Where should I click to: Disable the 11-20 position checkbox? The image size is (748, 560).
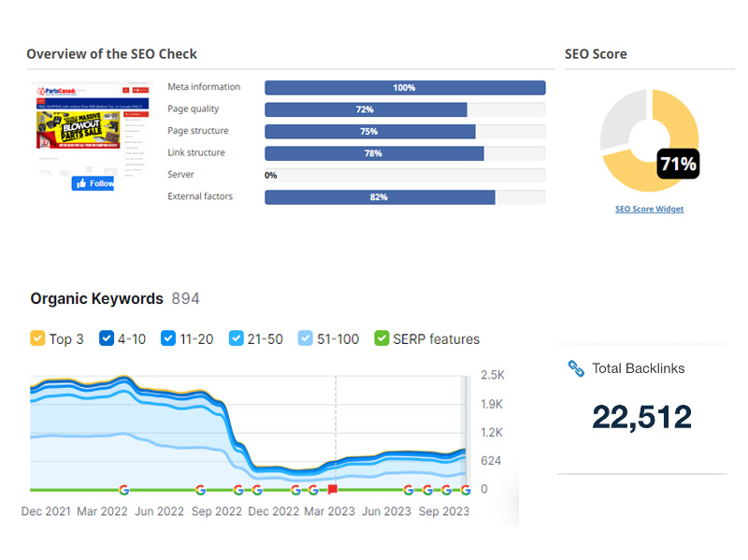coord(168,338)
